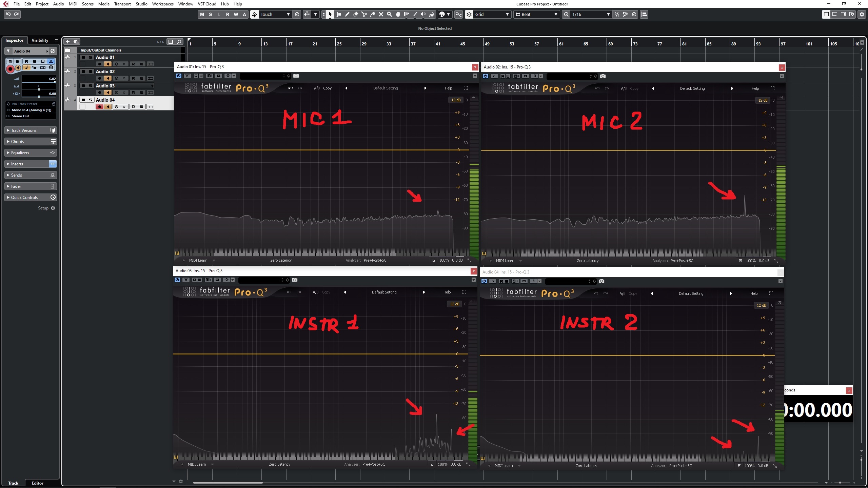Click the Undo arrow in toolbar
The width and height of the screenshot is (868, 488).
(8, 14)
